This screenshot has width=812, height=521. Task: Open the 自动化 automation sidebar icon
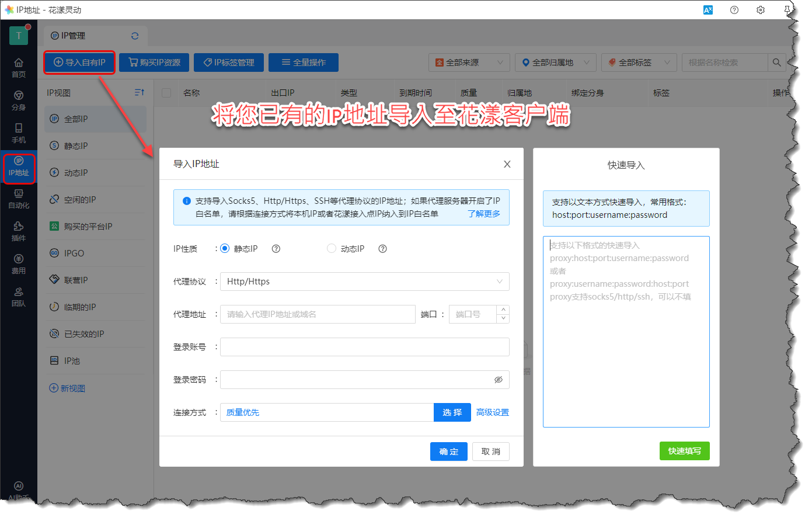19,199
